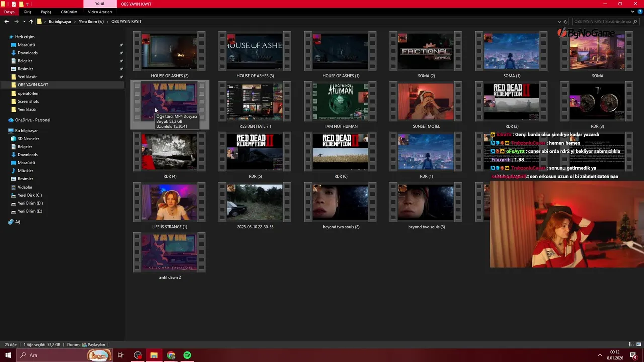Click Bu bilgisayar in the address breadcrumb

[60, 22]
